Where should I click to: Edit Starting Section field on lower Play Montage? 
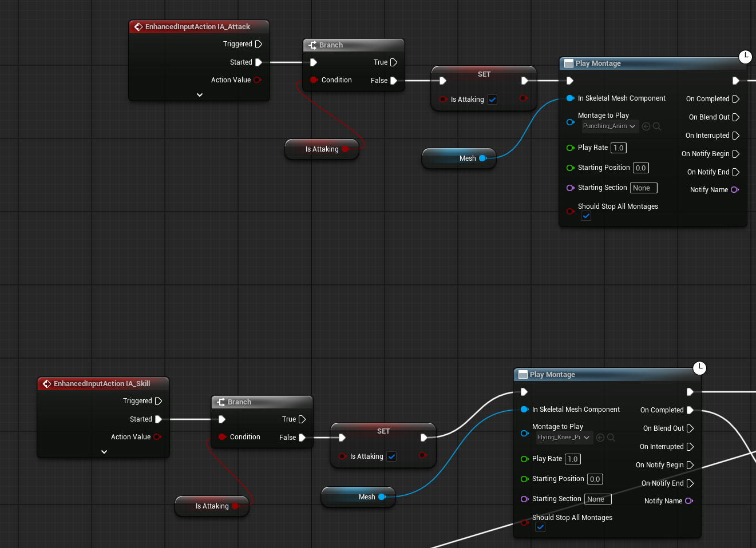[598, 499]
